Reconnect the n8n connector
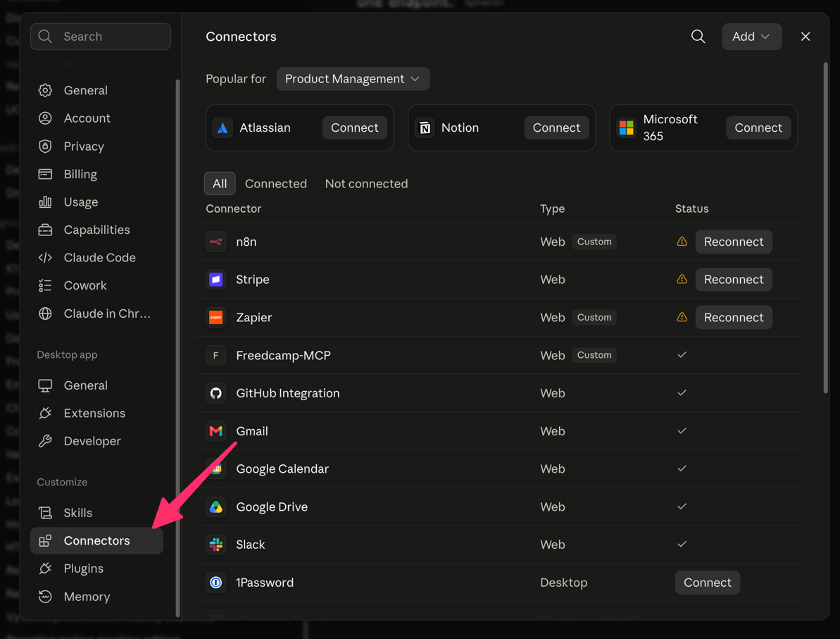 coord(734,242)
